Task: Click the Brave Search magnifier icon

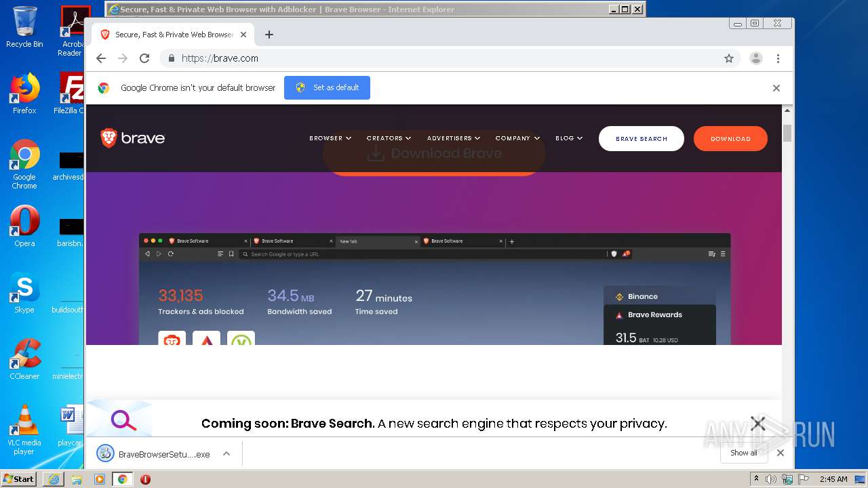Action: 123,420
